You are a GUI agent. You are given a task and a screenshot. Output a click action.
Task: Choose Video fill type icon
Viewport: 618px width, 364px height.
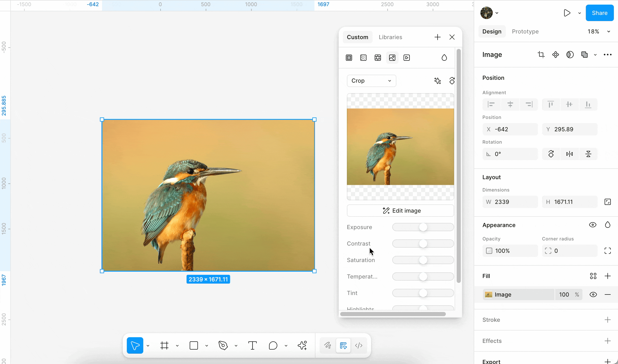(x=407, y=58)
